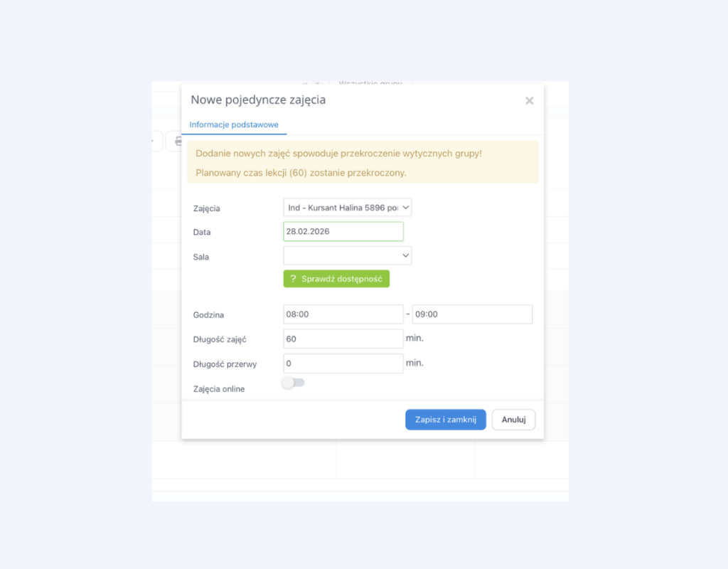Switch to the Informacje podstawowe tab

[233, 124]
